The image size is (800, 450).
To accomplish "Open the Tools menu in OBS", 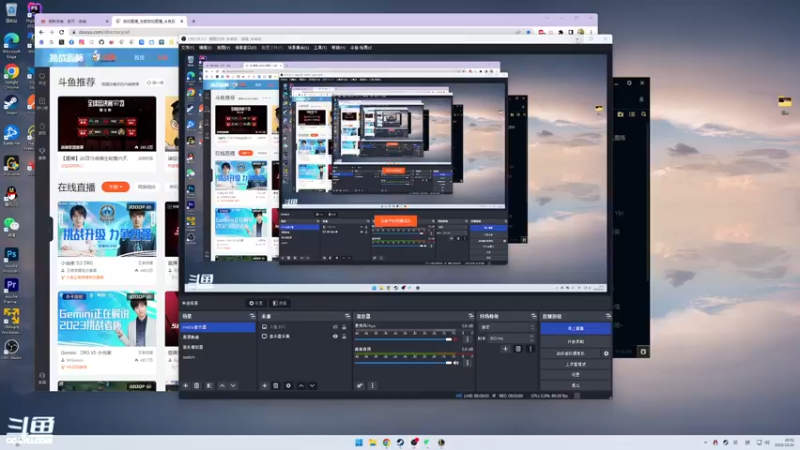I will [x=320, y=48].
